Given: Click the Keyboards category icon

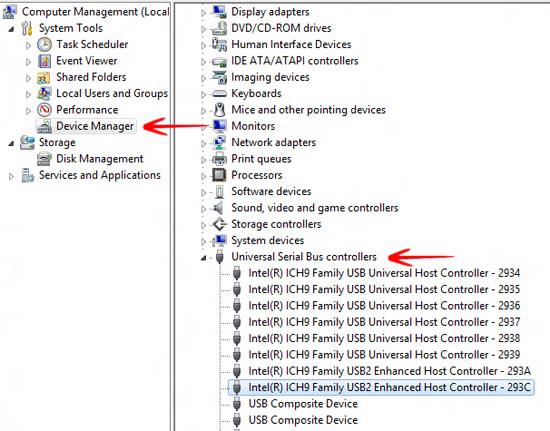Looking at the screenshot, I should click(x=220, y=94).
